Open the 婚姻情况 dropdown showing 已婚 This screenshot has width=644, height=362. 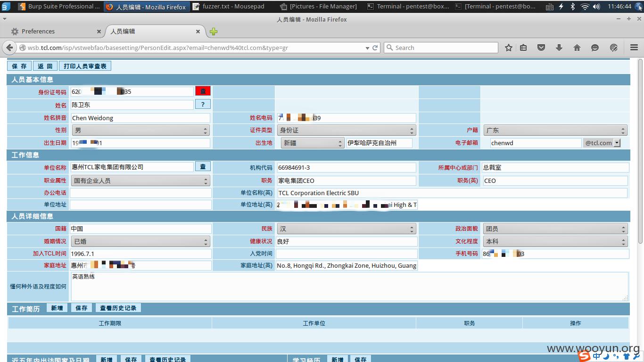(140, 241)
